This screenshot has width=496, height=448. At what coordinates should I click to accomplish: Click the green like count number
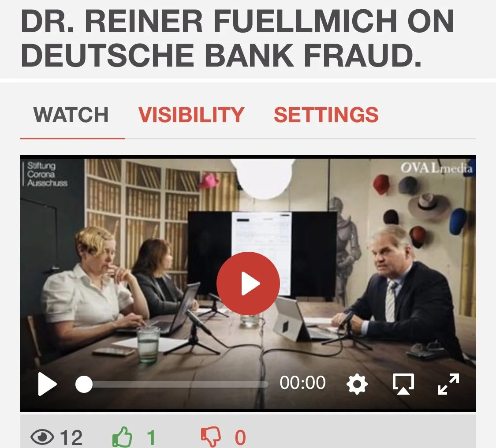(x=151, y=437)
